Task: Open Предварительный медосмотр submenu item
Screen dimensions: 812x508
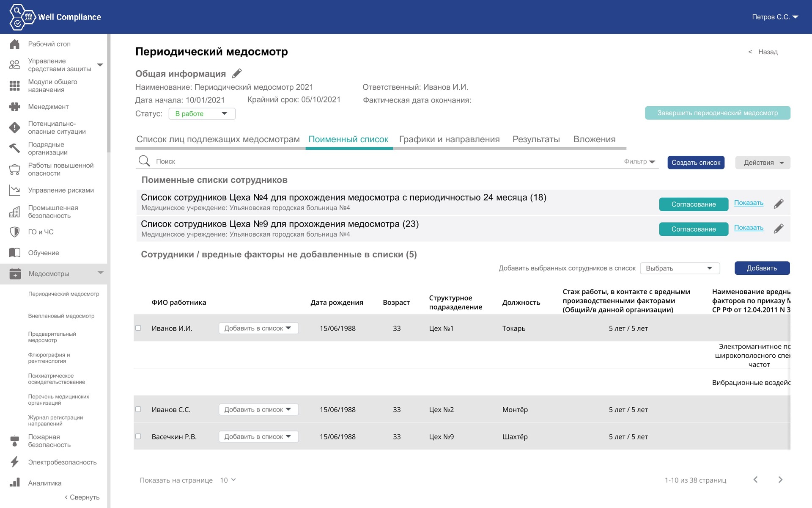Action: (52, 337)
